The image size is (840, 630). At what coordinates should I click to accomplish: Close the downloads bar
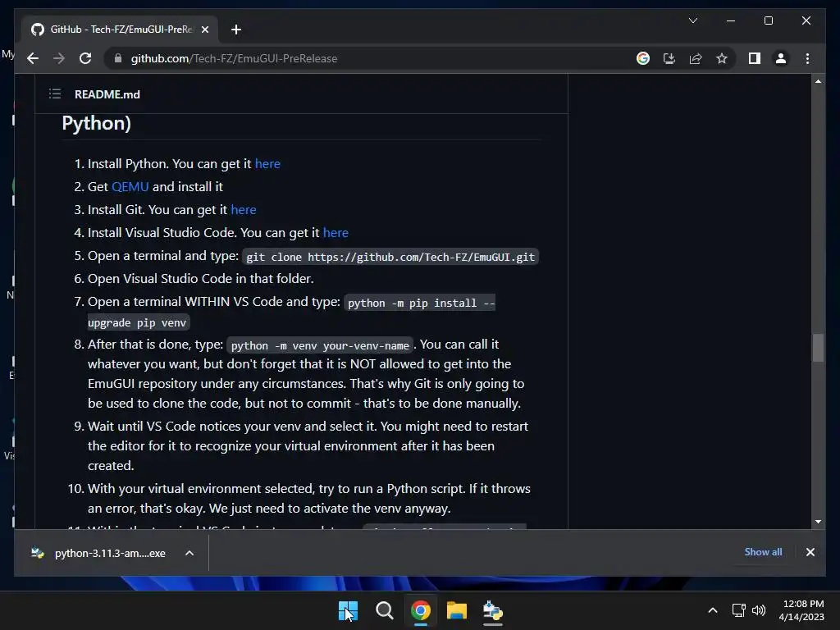click(x=810, y=552)
